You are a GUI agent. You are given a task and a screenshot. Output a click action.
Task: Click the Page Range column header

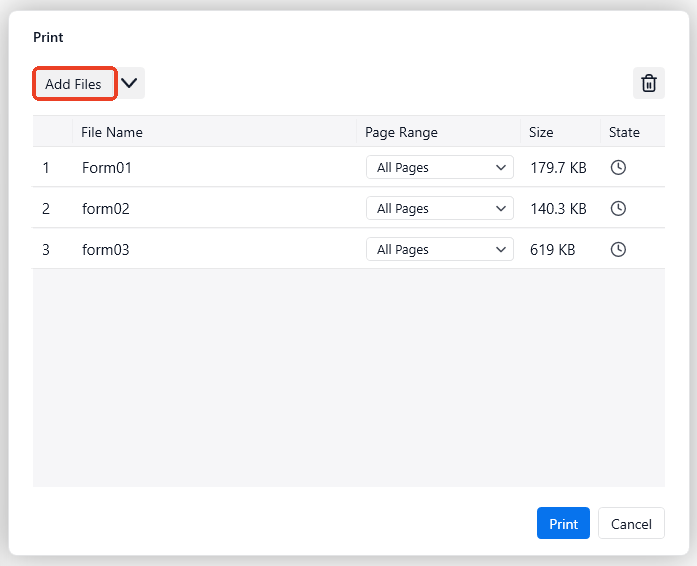point(401,132)
